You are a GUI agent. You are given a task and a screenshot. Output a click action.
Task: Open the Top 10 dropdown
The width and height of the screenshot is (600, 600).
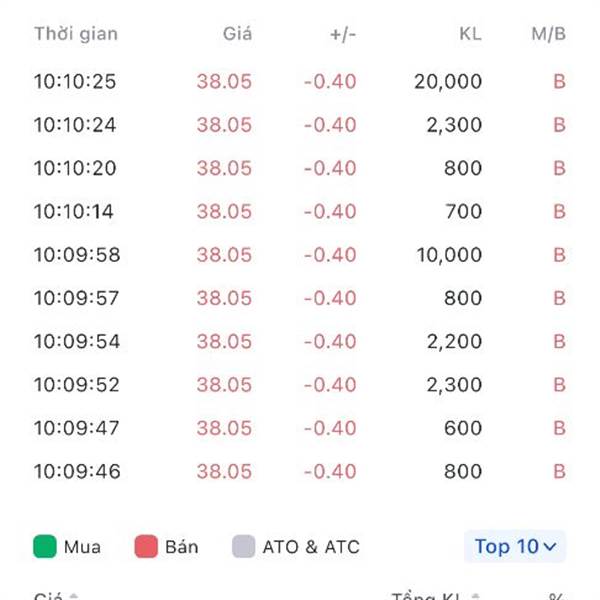515,546
